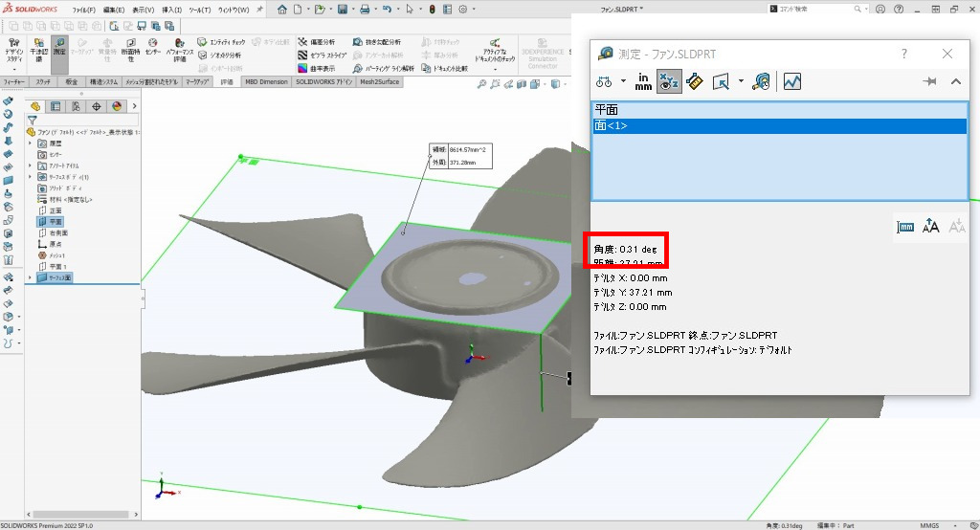
Task: Click the mm dimension display button
Action: click(x=905, y=226)
